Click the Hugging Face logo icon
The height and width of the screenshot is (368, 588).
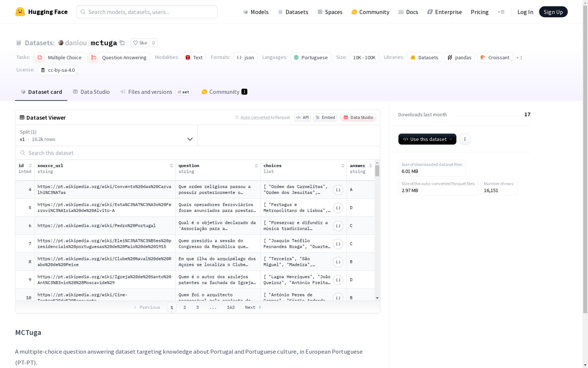(x=20, y=12)
